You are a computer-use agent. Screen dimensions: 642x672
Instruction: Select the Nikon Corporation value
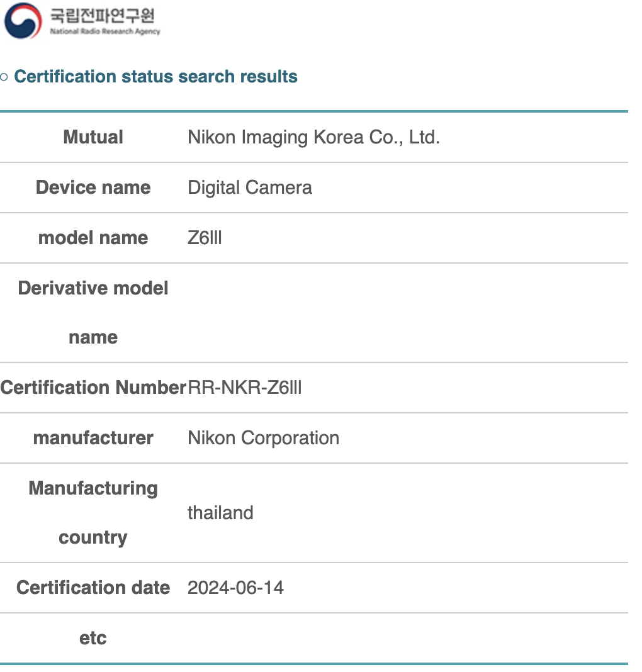[263, 438]
